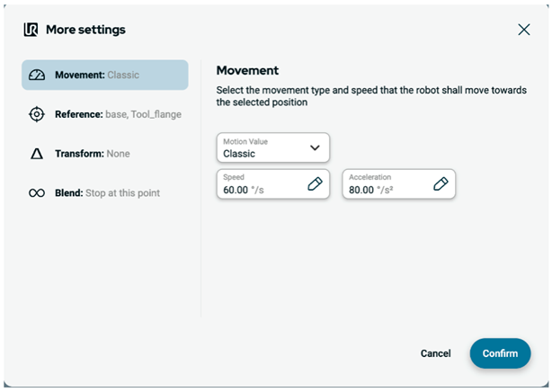Click the More settings dialog title
Image resolution: width=552 pixels, height=392 pixels.
(85, 30)
